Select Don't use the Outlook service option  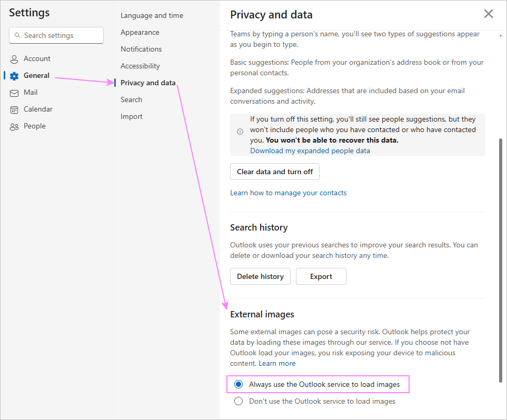pos(238,401)
